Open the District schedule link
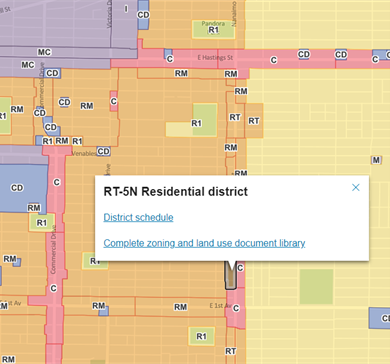Screen dimensions: 390x364 coord(138,217)
